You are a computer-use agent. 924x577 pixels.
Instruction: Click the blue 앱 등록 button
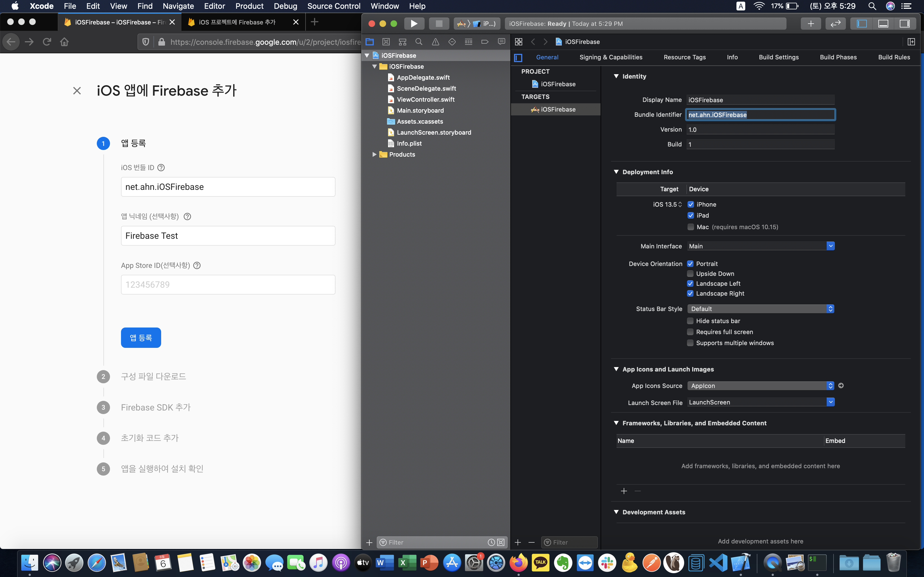[141, 338]
